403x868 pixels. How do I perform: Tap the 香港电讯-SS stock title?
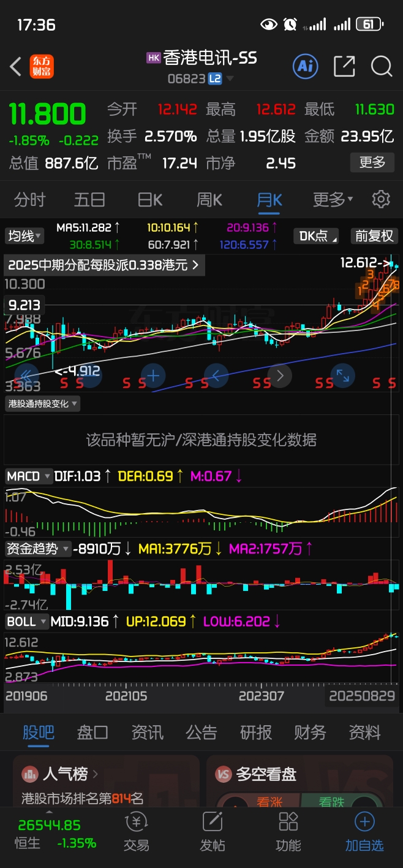pyautogui.click(x=210, y=58)
